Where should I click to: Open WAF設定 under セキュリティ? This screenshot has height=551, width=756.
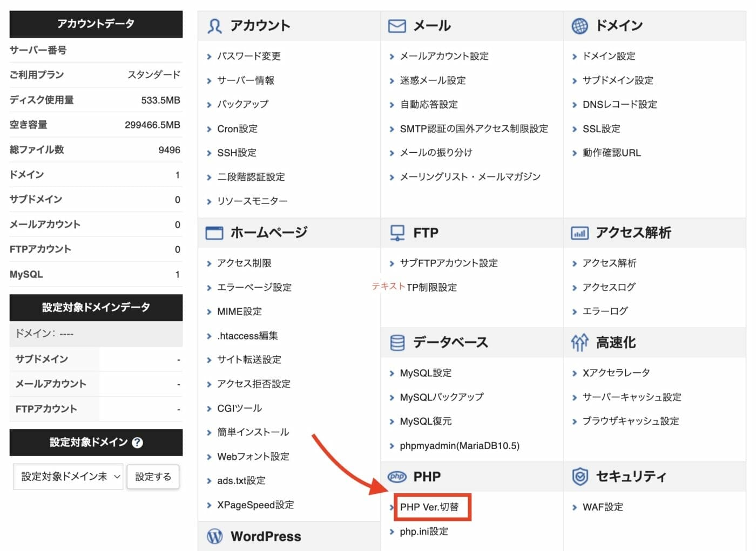click(x=603, y=507)
